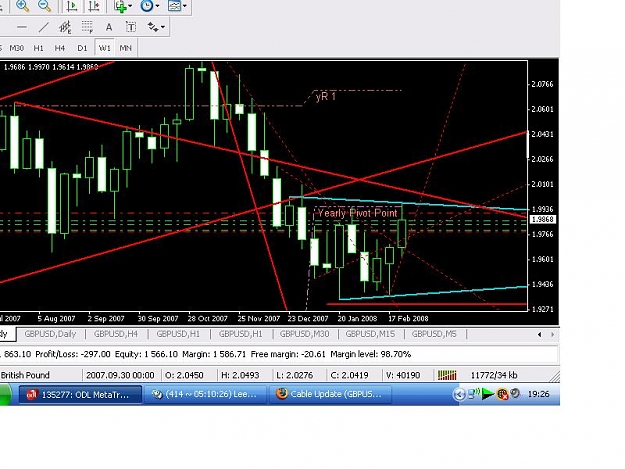The width and height of the screenshot is (625, 469).
Task: Open the first GBPUSD,H1 chart tab
Action: pos(178,334)
